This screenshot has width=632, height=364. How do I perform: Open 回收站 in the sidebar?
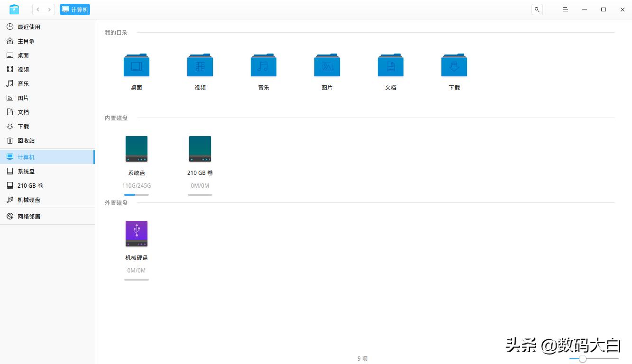pos(26,141)
